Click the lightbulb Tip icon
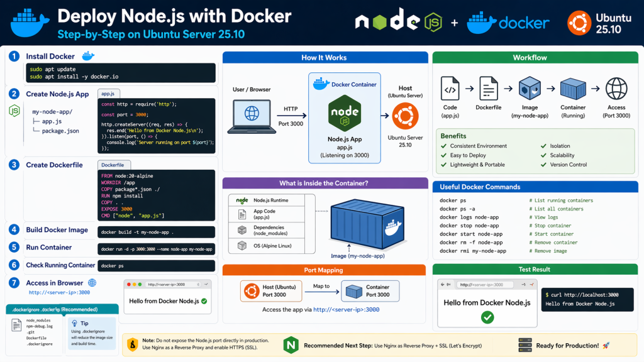The width and height of the screenshot is (644, 362). [74, 323]
